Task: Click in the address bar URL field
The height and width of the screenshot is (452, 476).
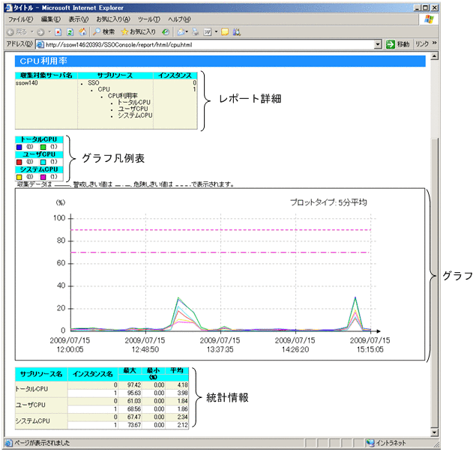Action: pos(210,45)
